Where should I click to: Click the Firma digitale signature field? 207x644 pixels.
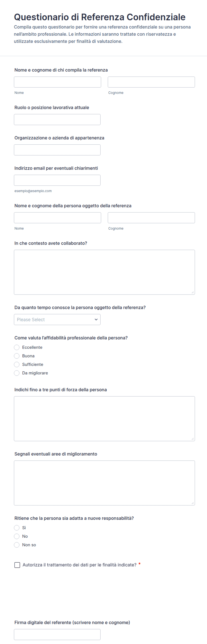[x=57, y=634]
